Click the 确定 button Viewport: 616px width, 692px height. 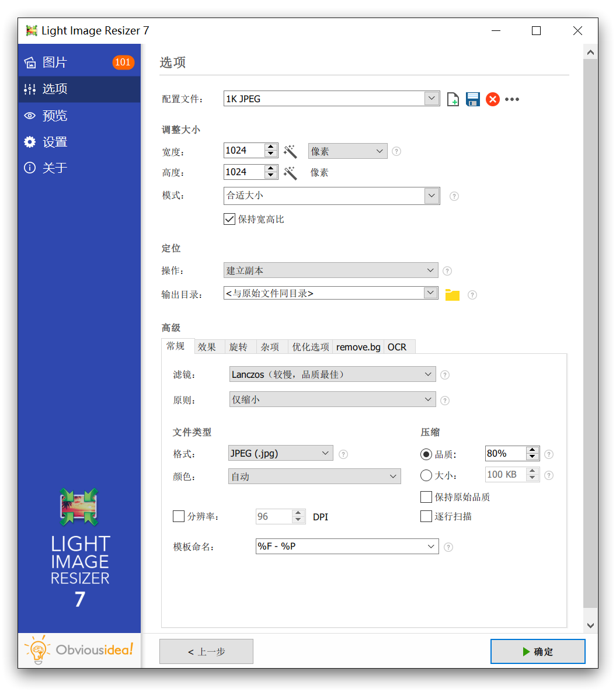tap(537, 652)
